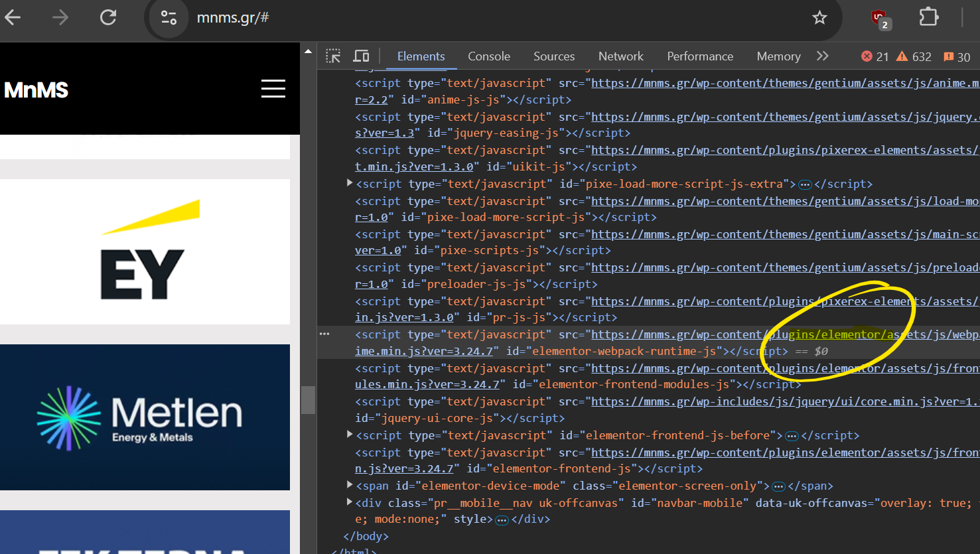The height and width of the screenshot is (554, 980).
Task: Open the anime.js script src link
Action: click(785, 83)
